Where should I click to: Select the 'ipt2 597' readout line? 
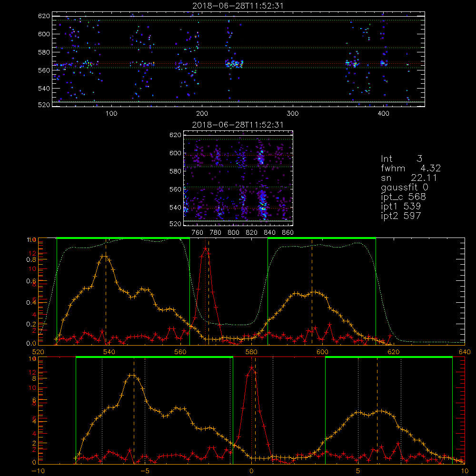(401, 216)
